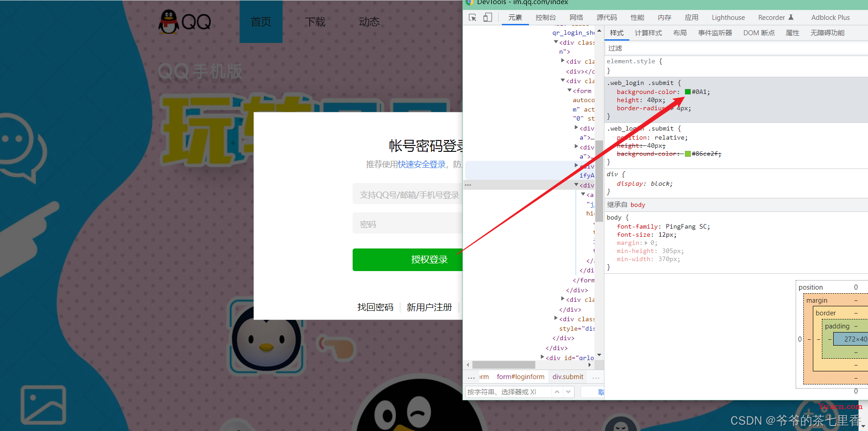This screenshot has height=431, width=868.
Task: Expand the div id="arlo" node
Action: pyautogui.click(x=542, y=357)
